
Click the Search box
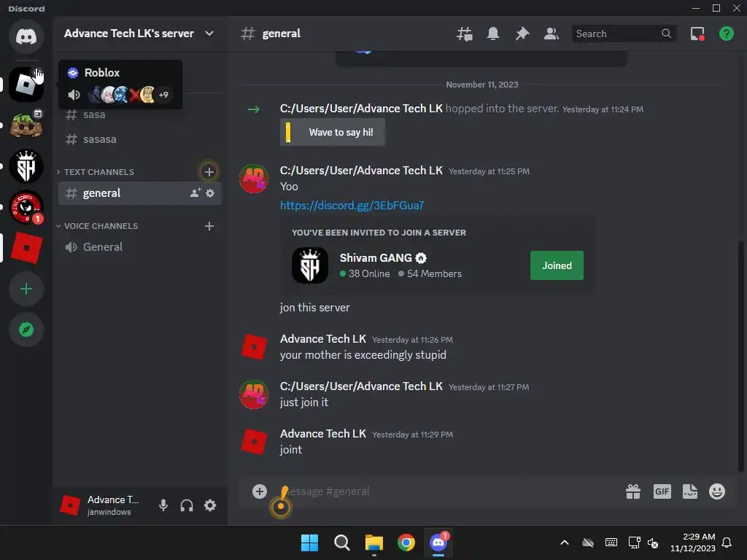tap(624, 34)
